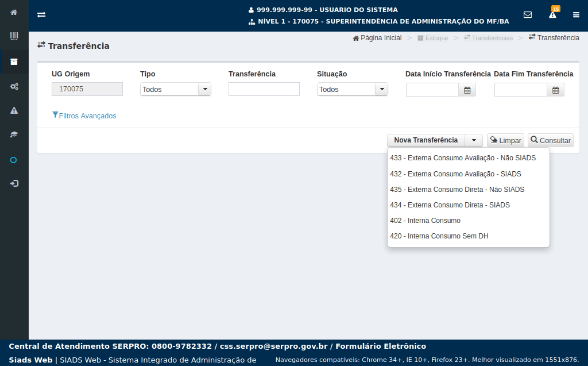
Task: Select 432 - Externa Consumo Avaliação - SIADS
Action: [469, 174]
